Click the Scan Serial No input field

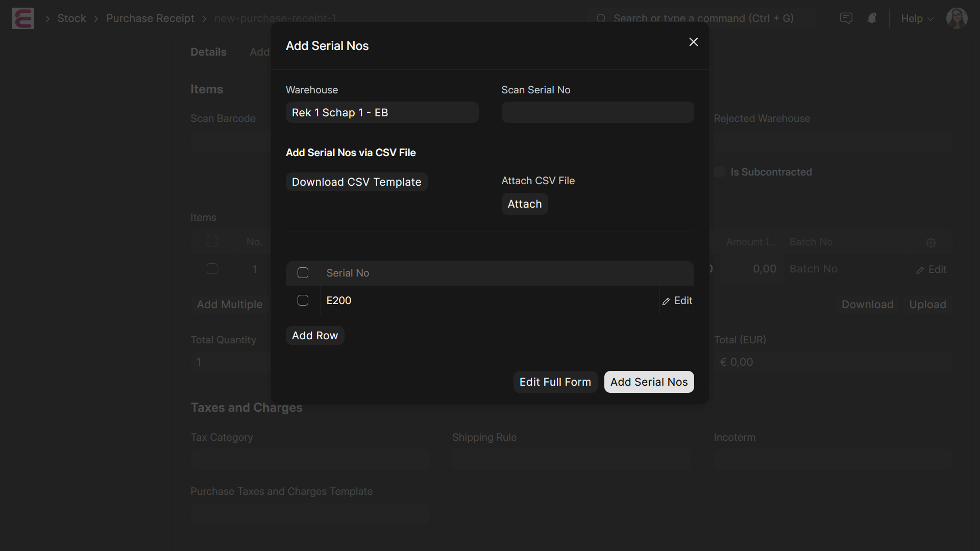(x=597, y=112)
